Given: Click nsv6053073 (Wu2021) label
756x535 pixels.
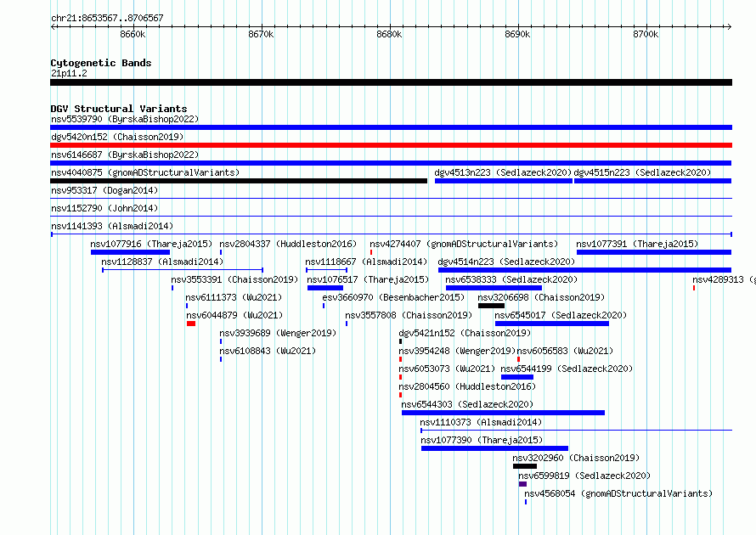Looking at the screenshot, I should (447, 369).
